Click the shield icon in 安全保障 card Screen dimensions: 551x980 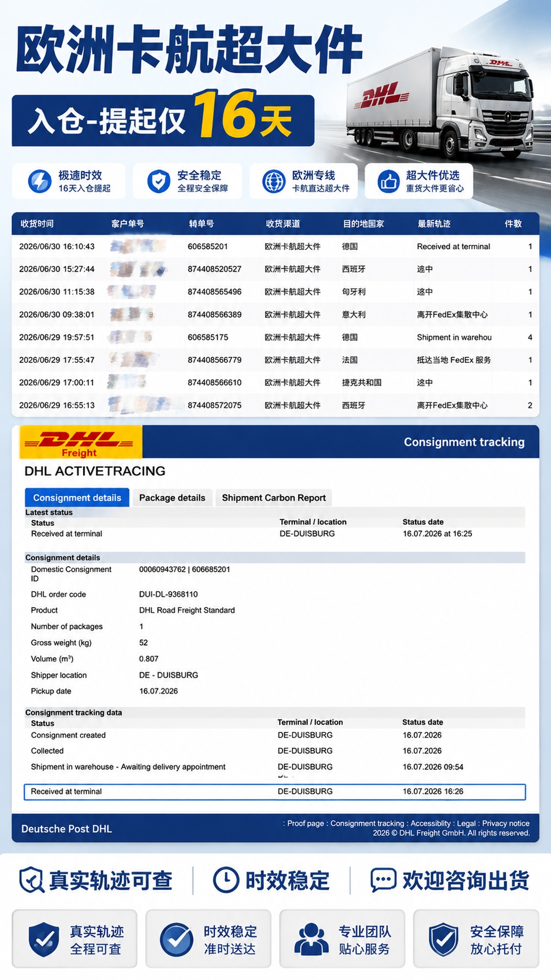coord(443,939)
